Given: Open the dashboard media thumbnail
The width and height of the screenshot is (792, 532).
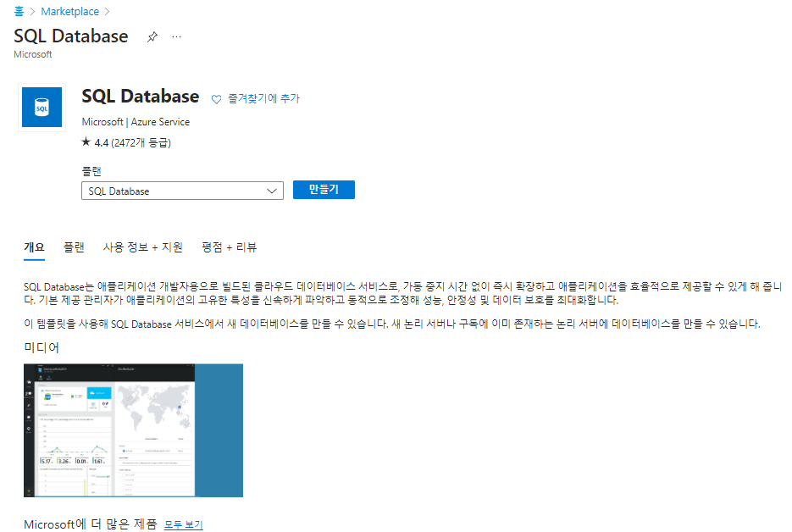Looking at the screenshot, I should [x=133, y=430].
